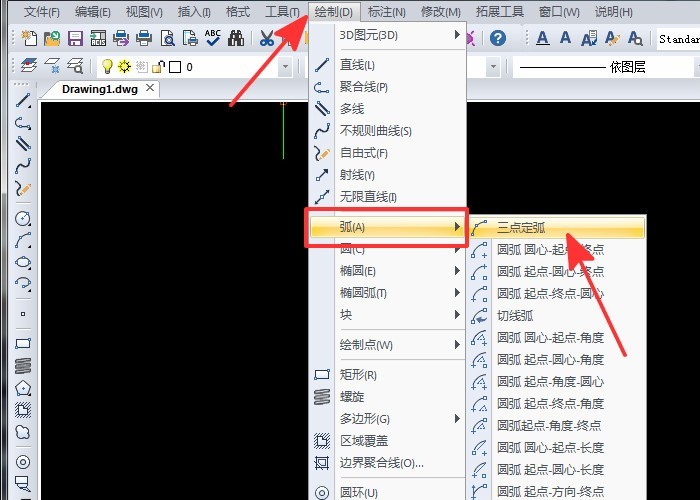Toggle the layer freeze sun icon
Viewport: 700px width, 500px height.
coord(124,67)
